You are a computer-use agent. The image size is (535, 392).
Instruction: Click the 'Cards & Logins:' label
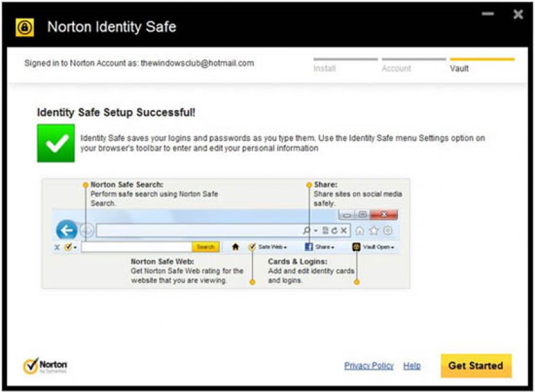(297, 262)
